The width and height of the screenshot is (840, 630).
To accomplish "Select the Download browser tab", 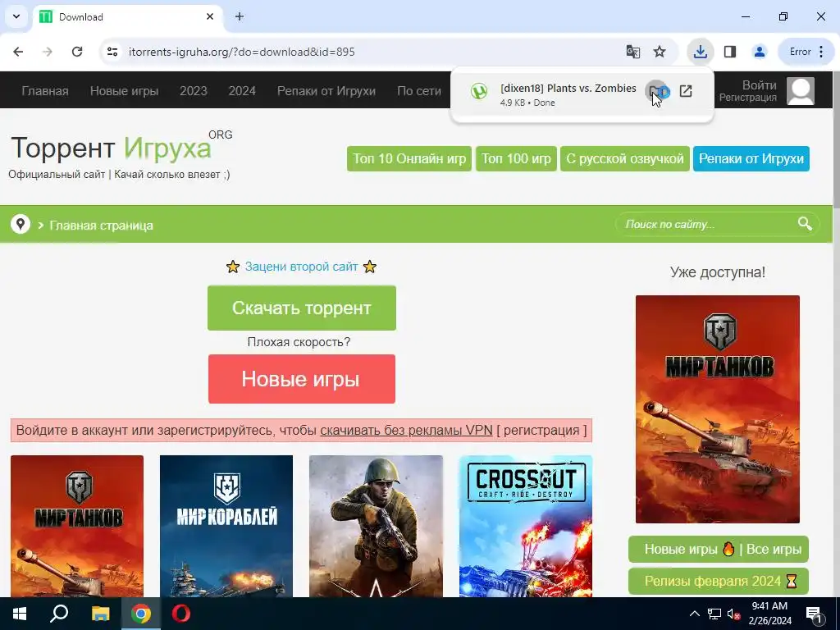I will coord(128,16).
